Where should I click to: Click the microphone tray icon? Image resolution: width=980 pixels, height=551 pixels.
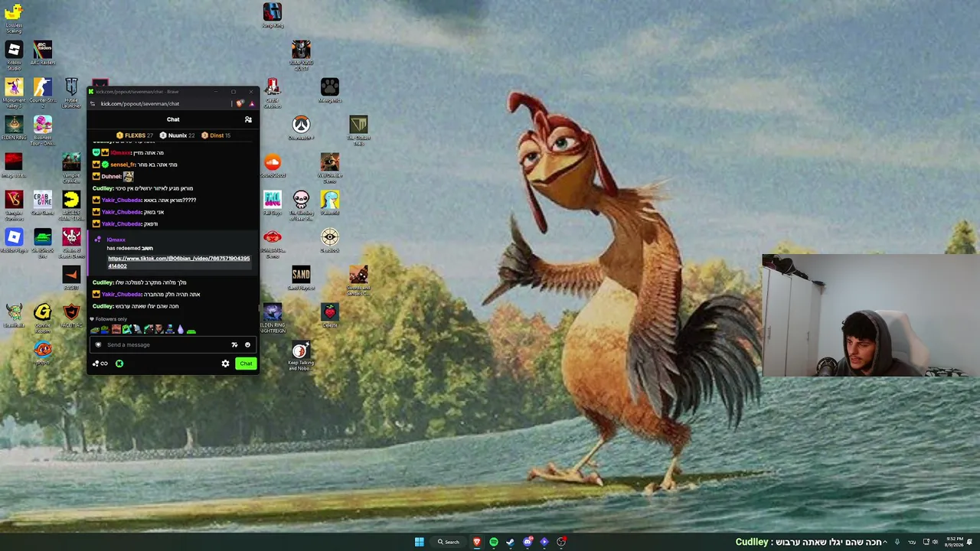897,542
